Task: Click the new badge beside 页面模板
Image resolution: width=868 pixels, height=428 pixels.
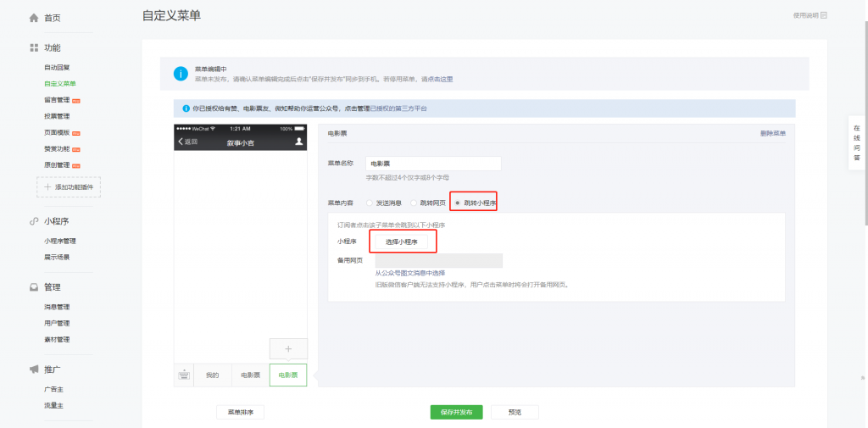Action: pyautogui.click(x=76, y=133)
